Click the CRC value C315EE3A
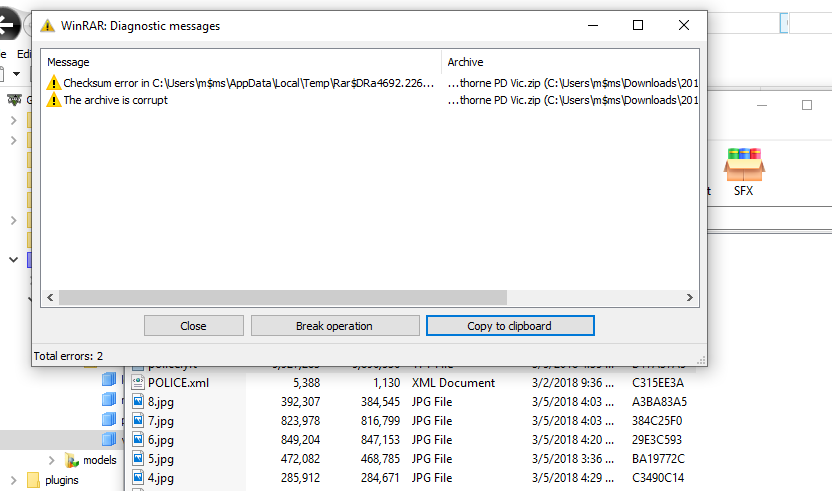The height and width of the screenshot is (491, 832). click(x=658, y=383)
